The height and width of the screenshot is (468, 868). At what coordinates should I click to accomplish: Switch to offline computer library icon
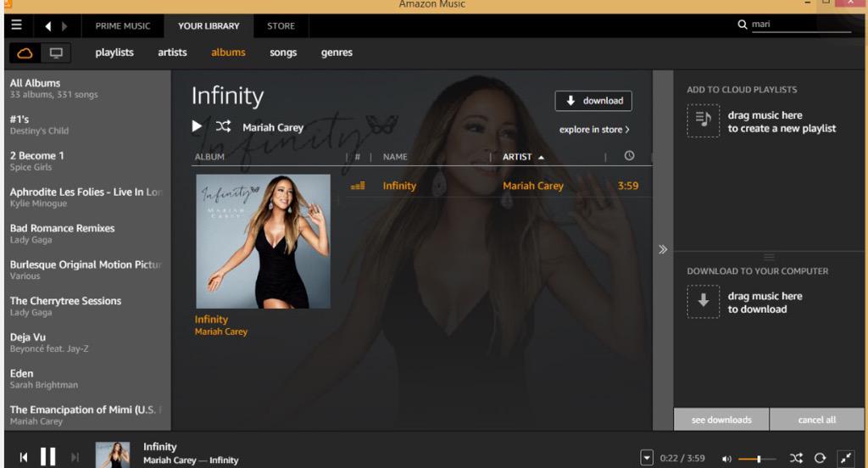56,53
